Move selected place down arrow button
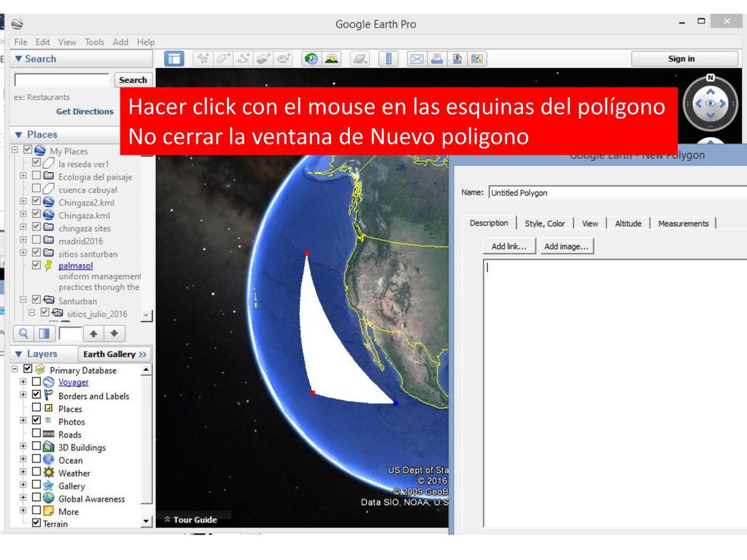This screenshot has height=560, width=747. 115,333
